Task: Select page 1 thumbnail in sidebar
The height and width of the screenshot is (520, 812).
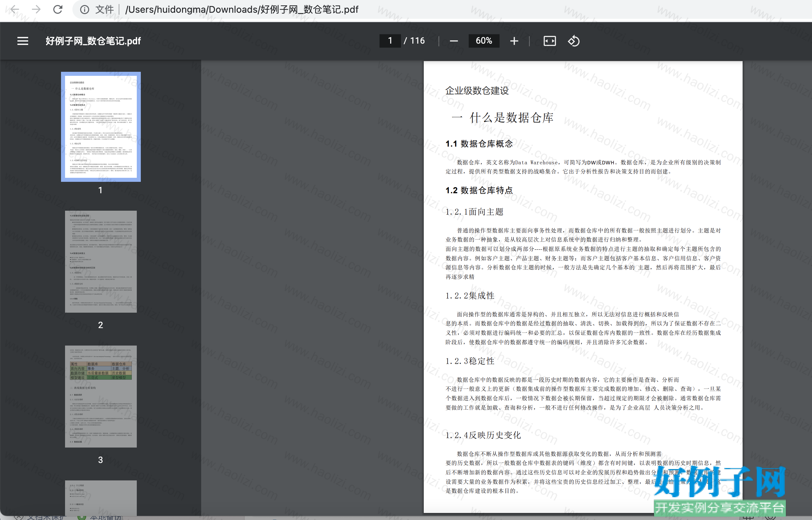Action: [101, 126]
